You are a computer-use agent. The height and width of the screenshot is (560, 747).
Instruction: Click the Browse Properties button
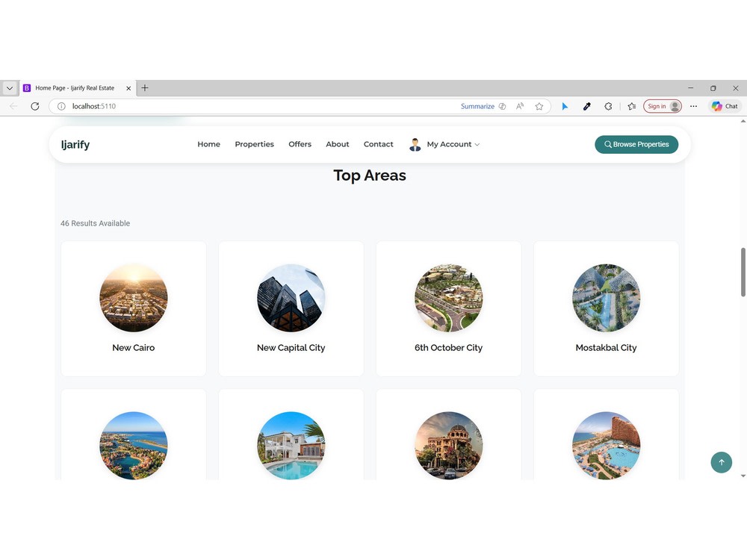point(636,144)
